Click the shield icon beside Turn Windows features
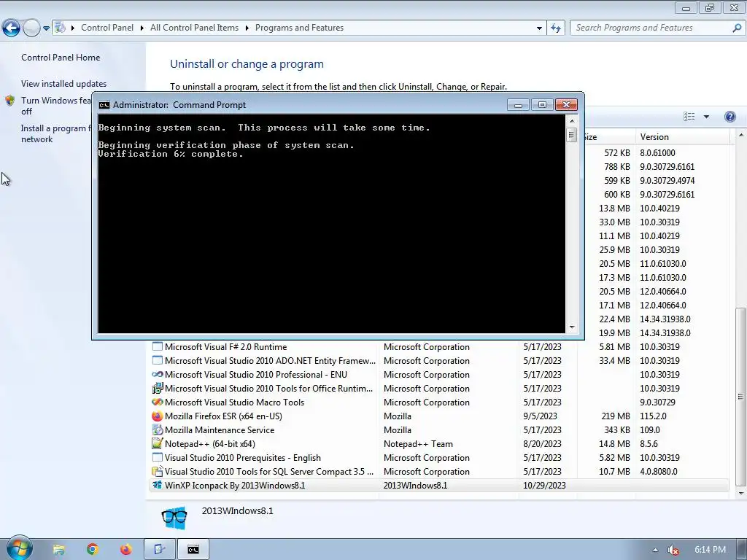The image size is (747, 560). pos(10,101)
